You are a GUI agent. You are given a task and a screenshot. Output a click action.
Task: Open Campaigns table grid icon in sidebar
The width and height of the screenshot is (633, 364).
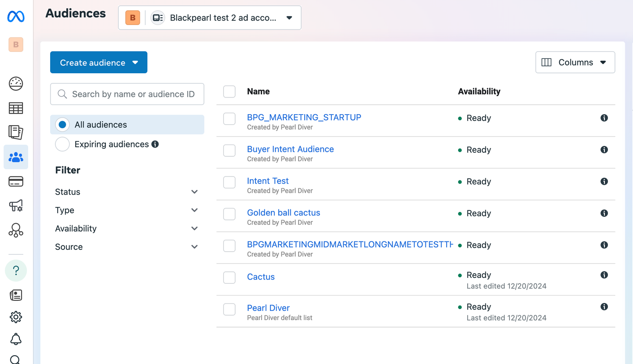pyautogui.click(x=16, y=108)
